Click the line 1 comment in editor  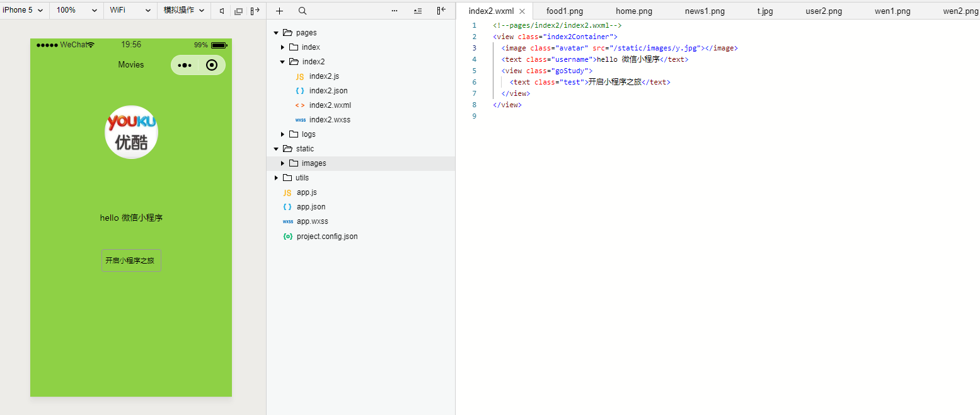pyautogui.click(x=557, y=25)
